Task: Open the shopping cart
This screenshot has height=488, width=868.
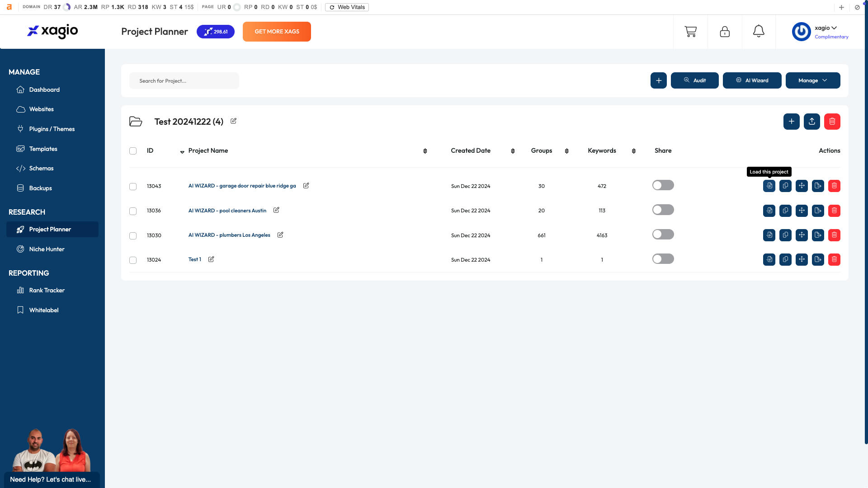Action: click(690, 32)
